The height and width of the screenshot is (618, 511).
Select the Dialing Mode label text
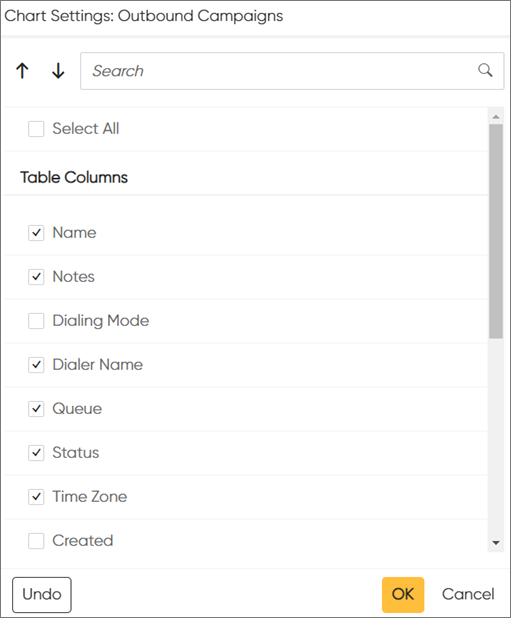pos(101,321)
